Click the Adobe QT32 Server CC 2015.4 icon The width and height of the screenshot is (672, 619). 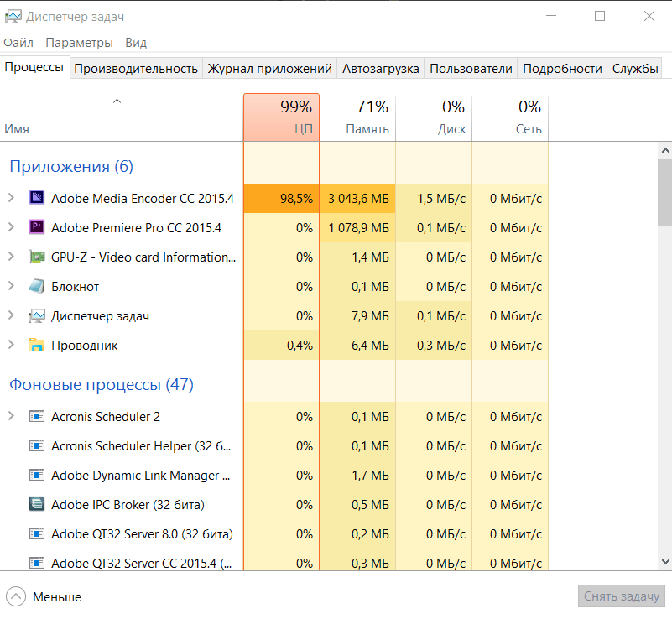(37, 563)
